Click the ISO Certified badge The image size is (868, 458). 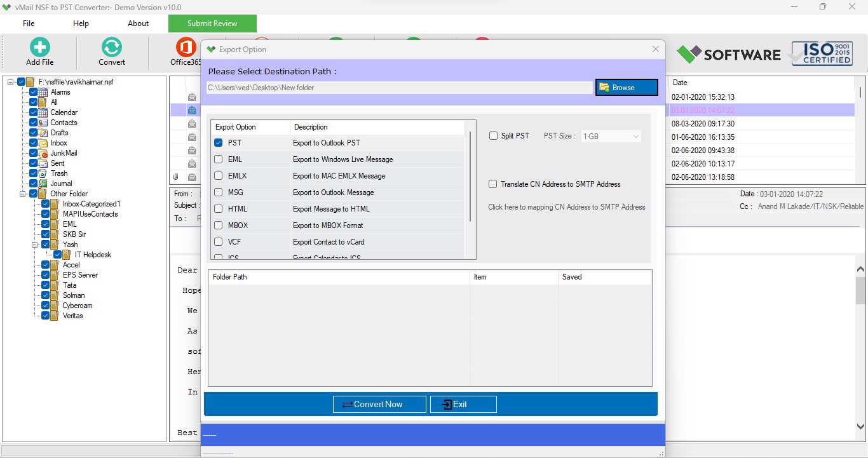[x=821, y=54]
